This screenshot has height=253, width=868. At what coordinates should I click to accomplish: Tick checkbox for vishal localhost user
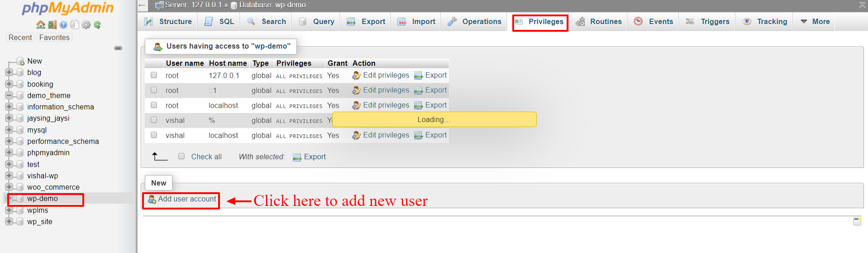pyautogui.click(x=154, y=135)
